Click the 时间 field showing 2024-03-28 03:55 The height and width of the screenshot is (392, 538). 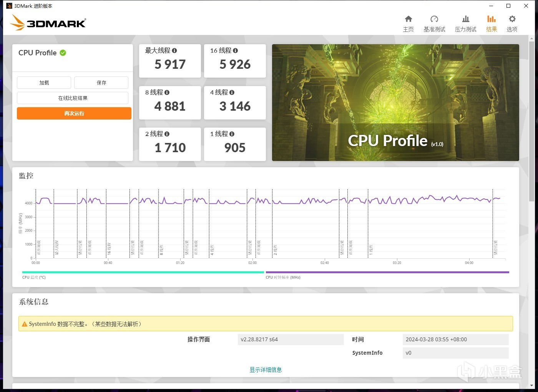455,339
